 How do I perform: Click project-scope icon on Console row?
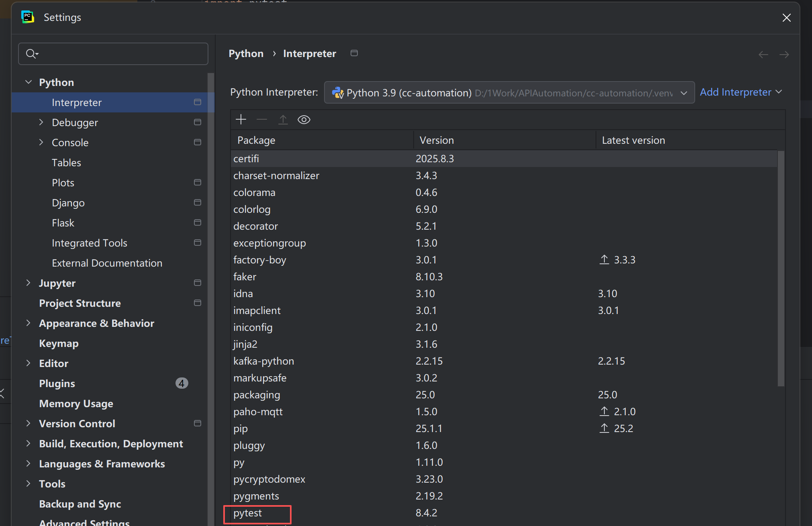pos(197,142)
